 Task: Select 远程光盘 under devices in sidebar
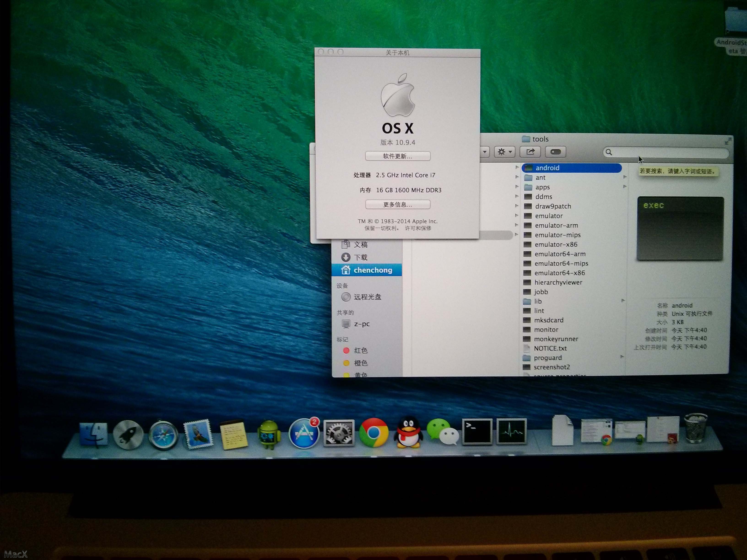click(x=367, y=297)
